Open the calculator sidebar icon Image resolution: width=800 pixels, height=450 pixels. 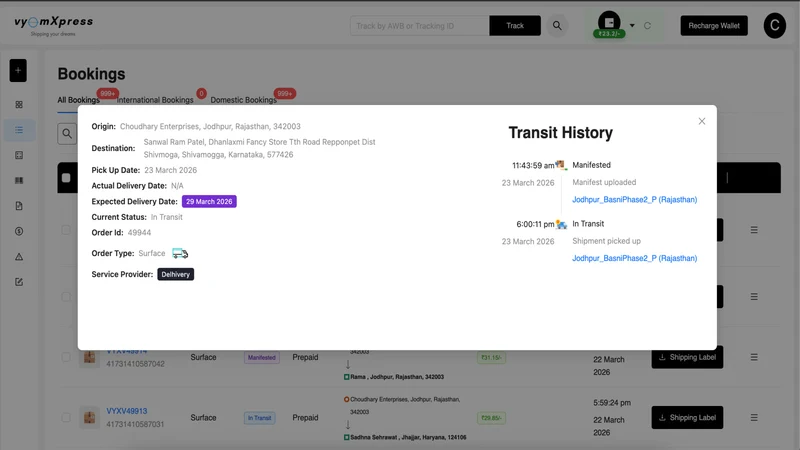point(19,155)
